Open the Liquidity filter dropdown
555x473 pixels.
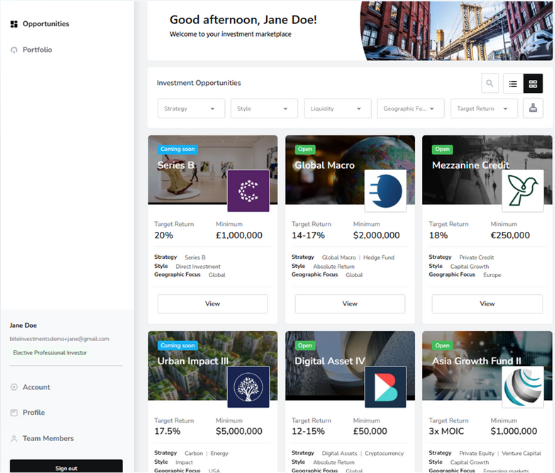[x=338, y=108]
